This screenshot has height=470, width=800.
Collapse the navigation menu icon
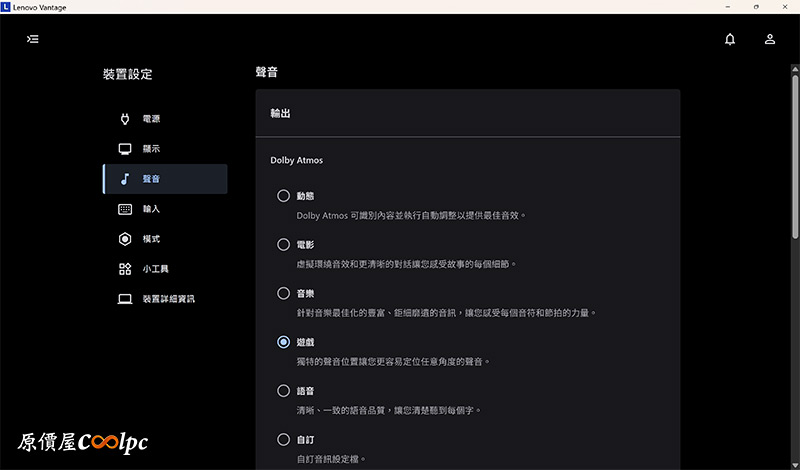coord(33,39)
